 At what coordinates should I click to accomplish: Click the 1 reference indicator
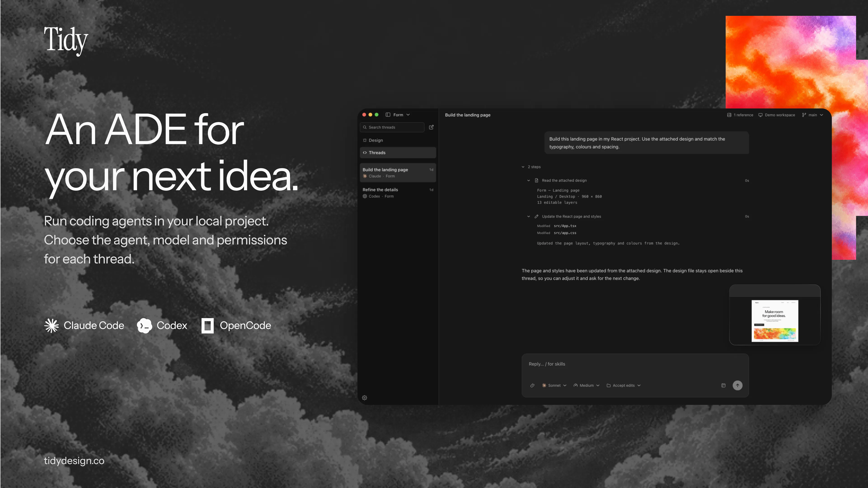pos(740,115)
